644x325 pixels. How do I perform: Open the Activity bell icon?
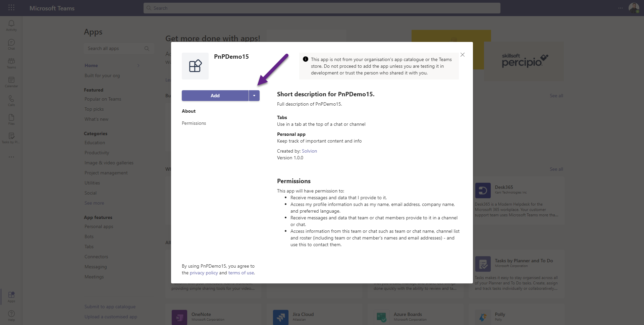[x=11, y=25]
